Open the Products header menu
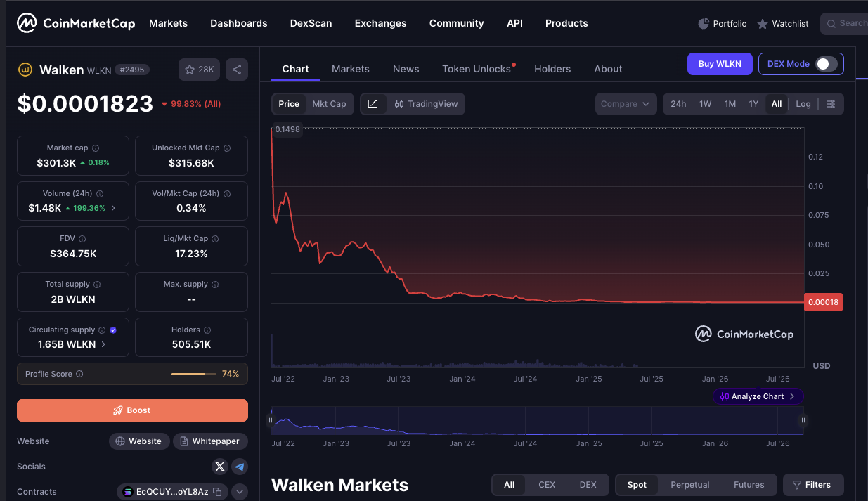The image size is (868, 501). pyautogui.click(x=566, y=23)
